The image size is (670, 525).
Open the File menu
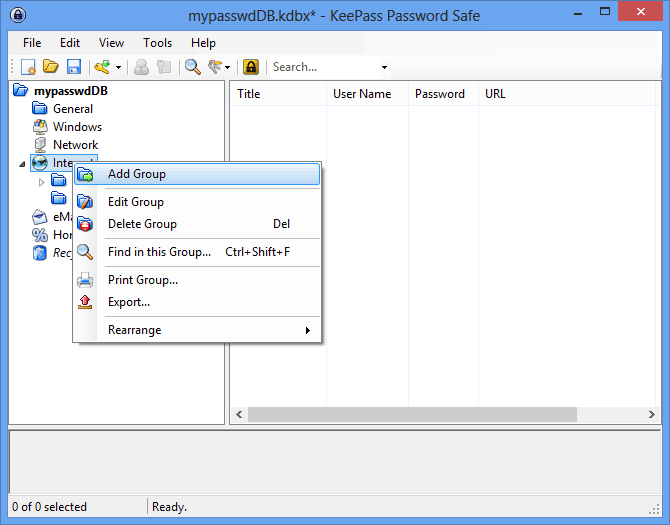[32, 43]
